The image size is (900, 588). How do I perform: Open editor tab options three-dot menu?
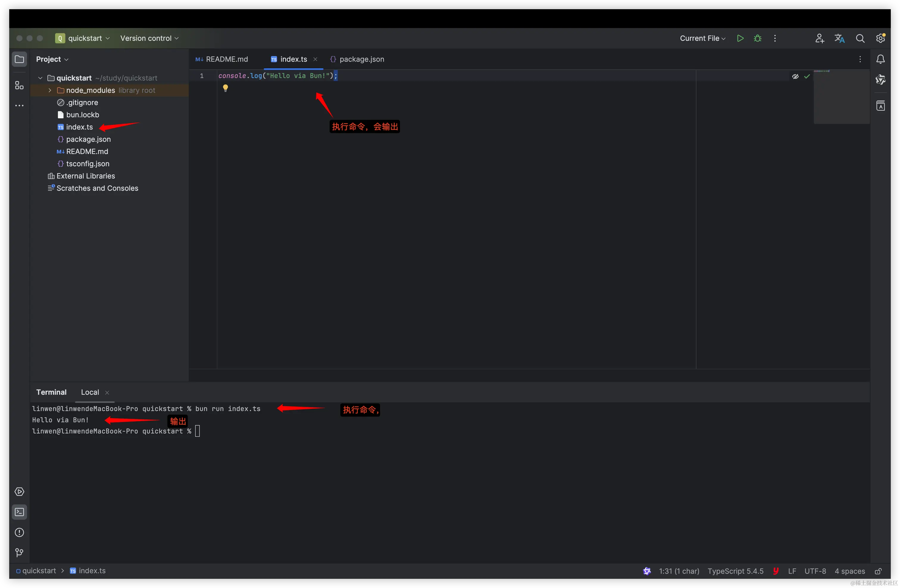point(860,59)
